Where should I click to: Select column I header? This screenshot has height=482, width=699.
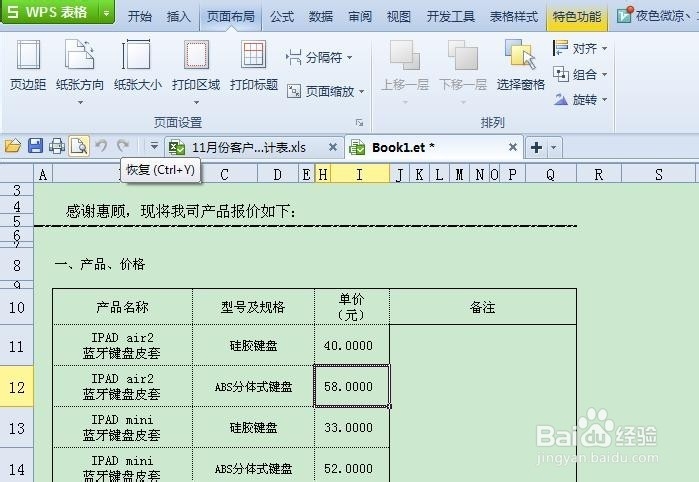(x=359, y=174)
